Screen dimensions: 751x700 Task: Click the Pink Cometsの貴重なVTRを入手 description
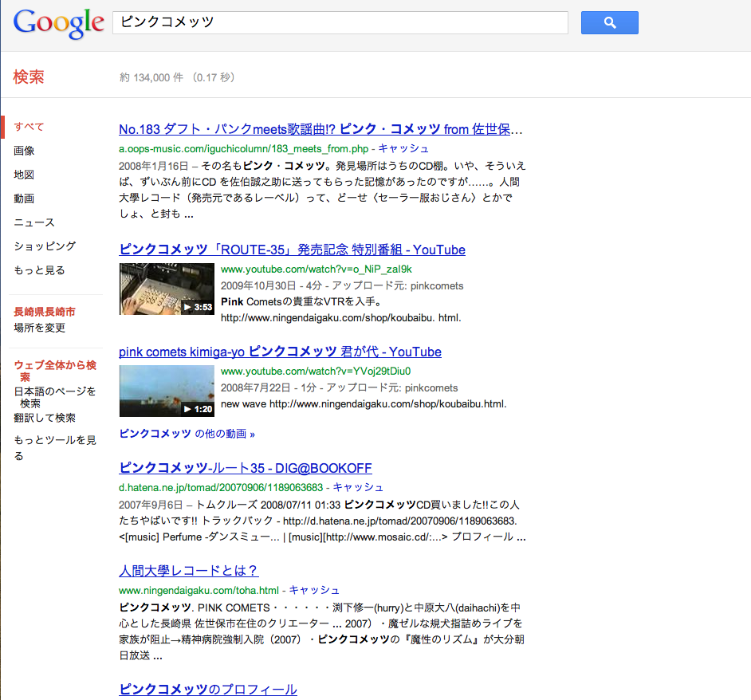point(301,302)
